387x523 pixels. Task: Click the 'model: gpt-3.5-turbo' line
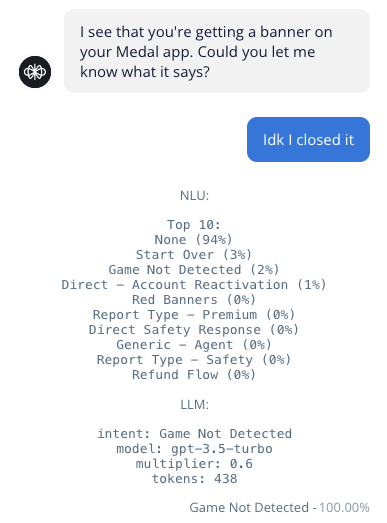coord(195,449)
